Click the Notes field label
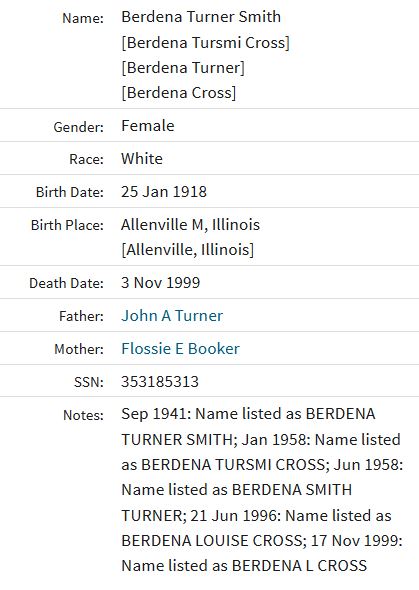This screenshot has height=590, width=419. [x=83, y=415]
